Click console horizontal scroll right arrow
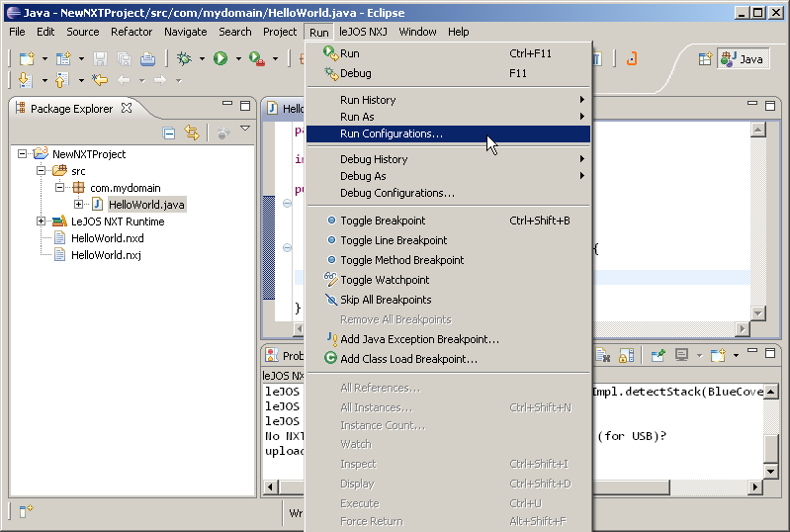Viewport: 790px width, 532px height. point(754,488)
